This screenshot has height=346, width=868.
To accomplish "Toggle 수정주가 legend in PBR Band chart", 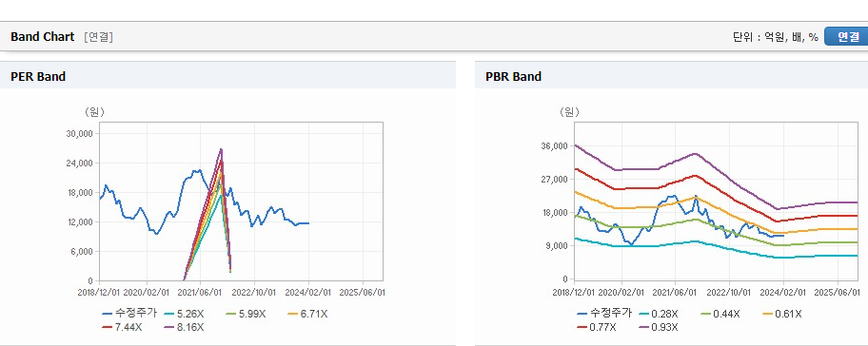I will [x=604, y=314].
